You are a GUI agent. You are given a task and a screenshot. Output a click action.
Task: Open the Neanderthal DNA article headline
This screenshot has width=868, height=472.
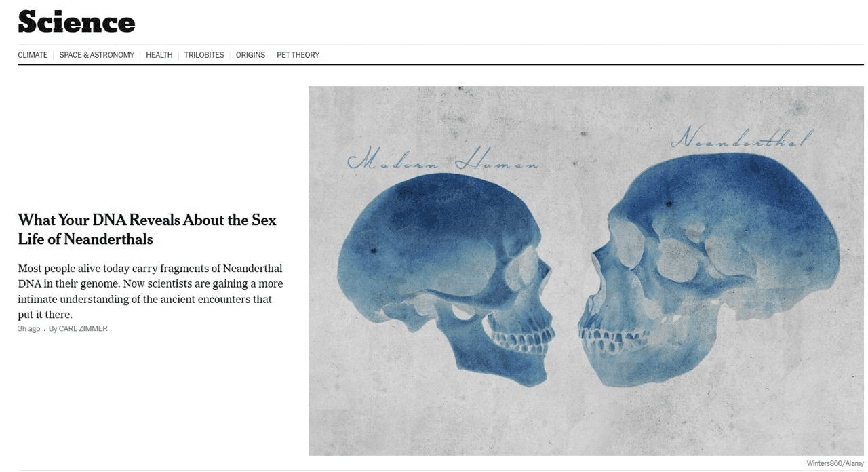click(147, 229)
